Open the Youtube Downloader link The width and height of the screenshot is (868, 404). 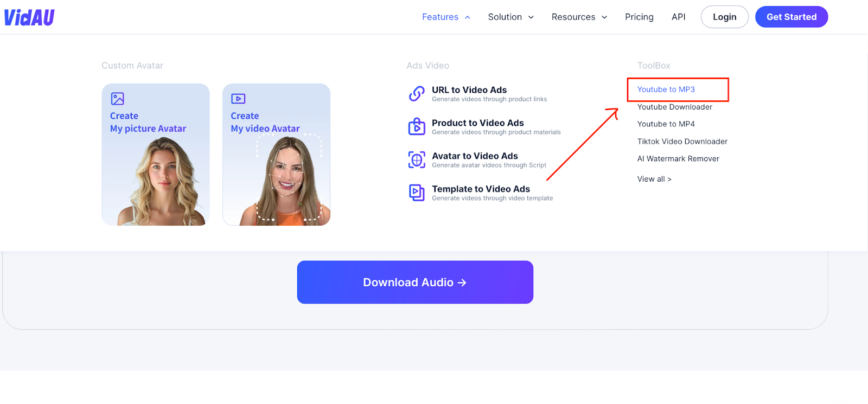tap(675, 107)
